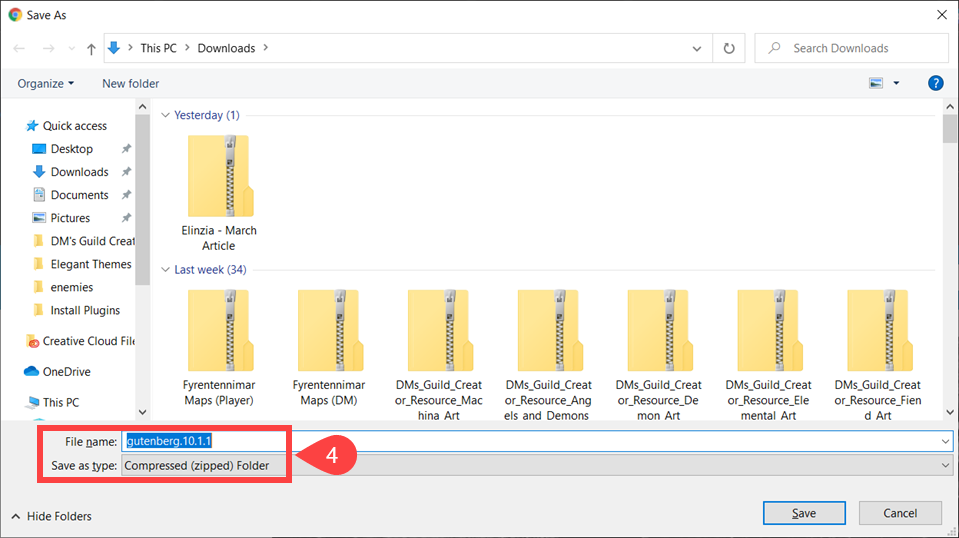
Task: Open the view options dropdown arrow
Action: [896, 83]
